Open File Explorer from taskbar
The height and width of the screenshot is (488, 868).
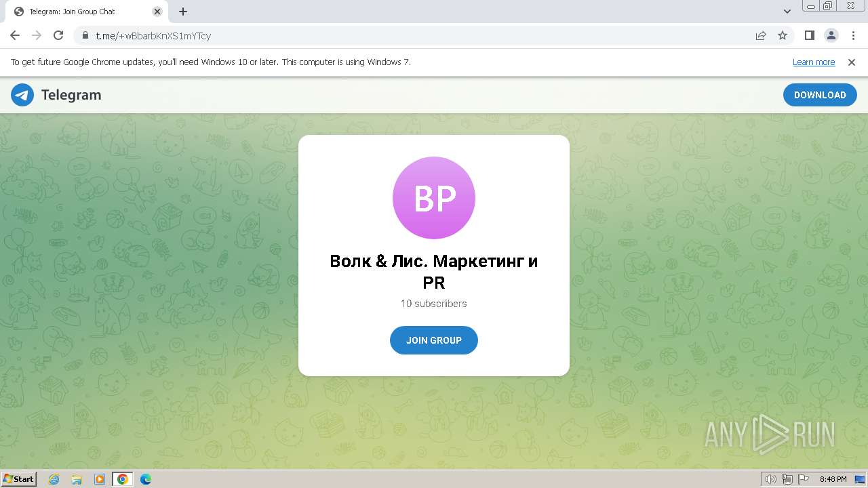(77, 479)
